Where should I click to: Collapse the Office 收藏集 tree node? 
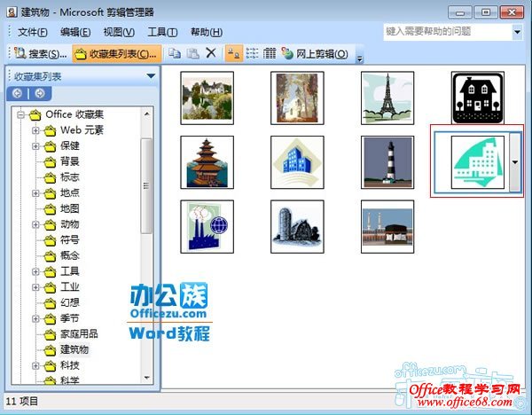(x=20, y=114)
